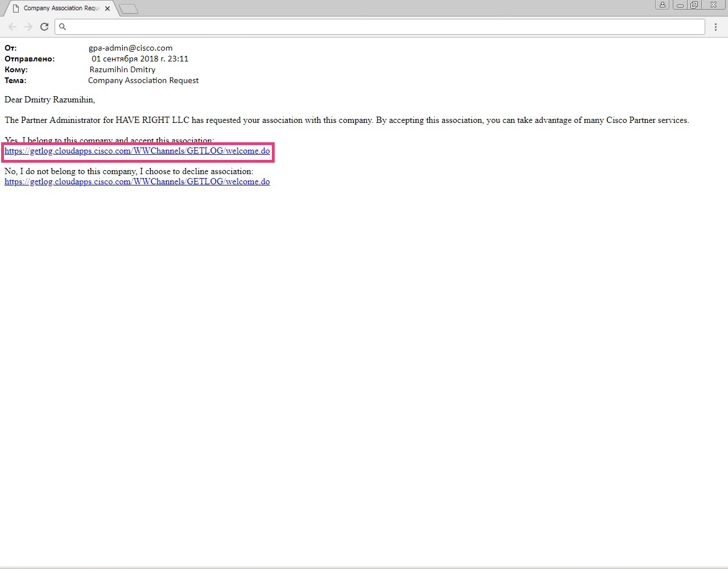Close the browser window
This screenshot has width=728, height=569.
tap(714, 5)
